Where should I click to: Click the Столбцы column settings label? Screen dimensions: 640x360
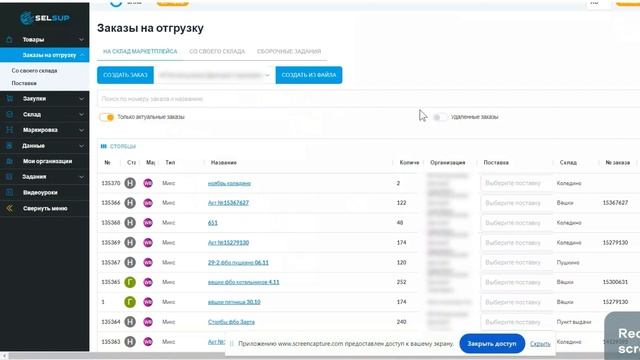pos(123,146)
